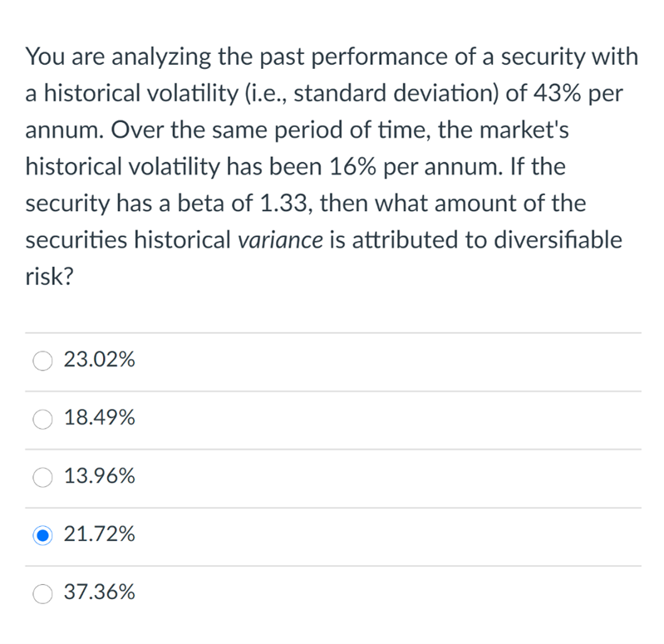Click the 18.49% answer label text

click(x=100, y=417)
